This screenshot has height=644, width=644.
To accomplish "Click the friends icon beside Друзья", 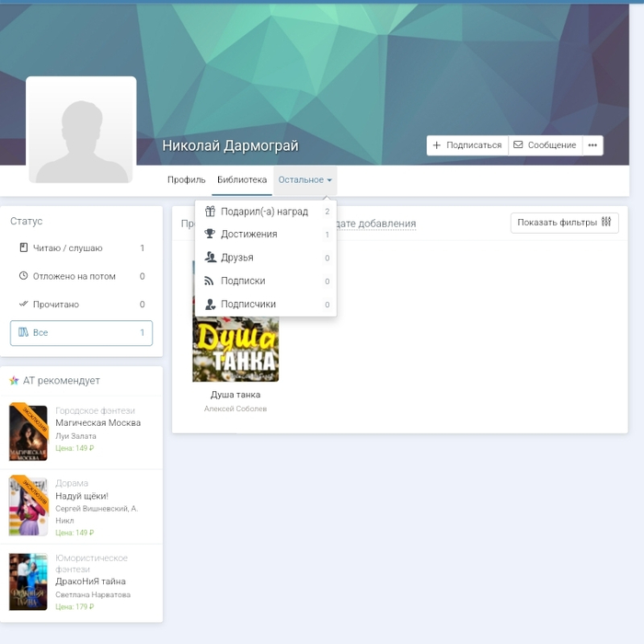I will pyautogui.click(x=210, y=258).
